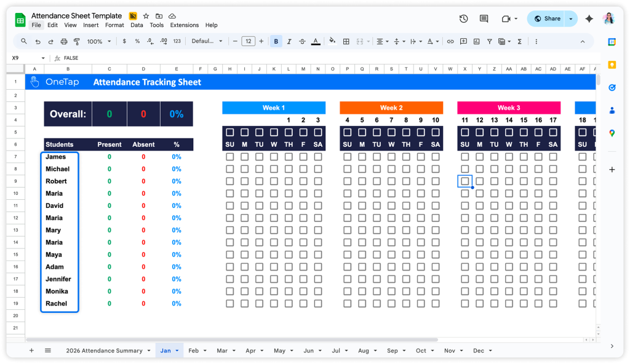Click the Insert chart icon
The image size is (630, 364).
[476, 41]
